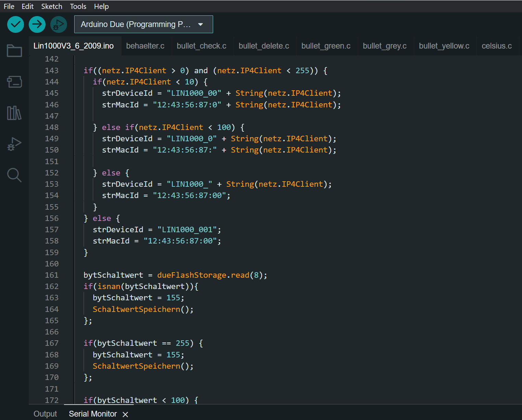Open the Edit menu
This screenshot has width=522, height=420.
[x=27, y=6]
